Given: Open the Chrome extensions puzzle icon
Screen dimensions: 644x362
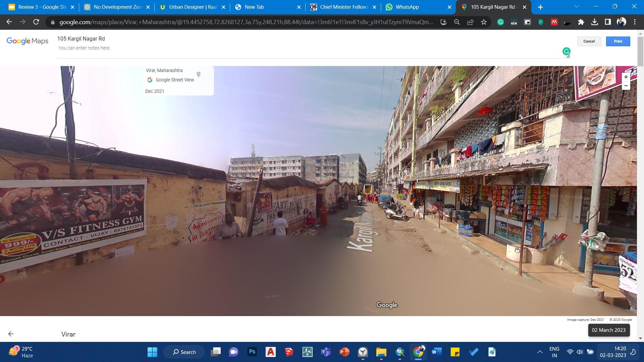Looking at the screenshot, I should [581, 22].
